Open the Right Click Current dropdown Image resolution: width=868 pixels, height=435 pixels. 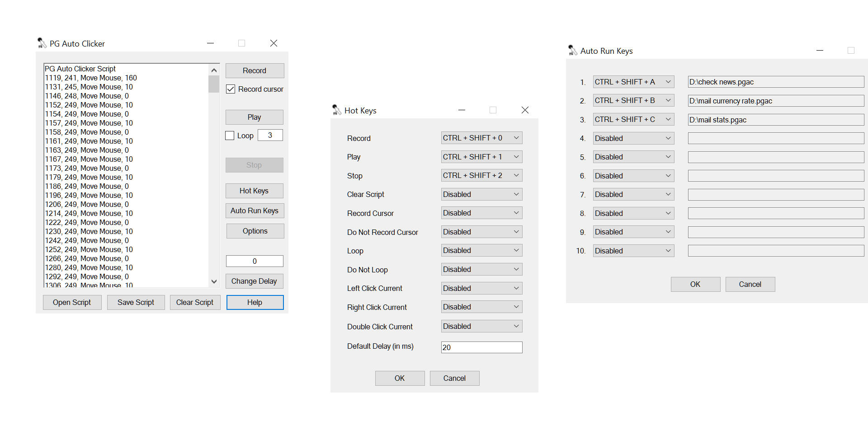point(482,307)
